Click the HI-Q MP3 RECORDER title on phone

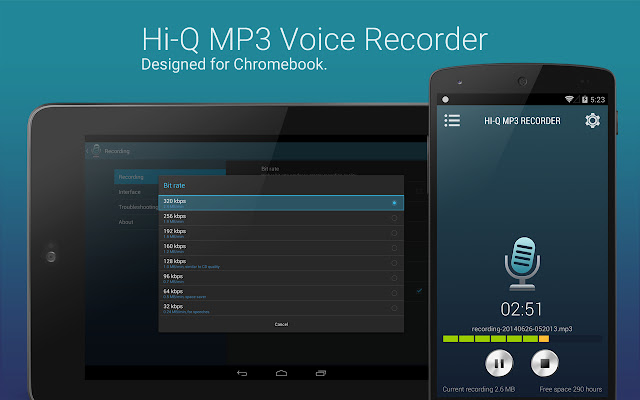pyautogui.click(x=522, y=121)
